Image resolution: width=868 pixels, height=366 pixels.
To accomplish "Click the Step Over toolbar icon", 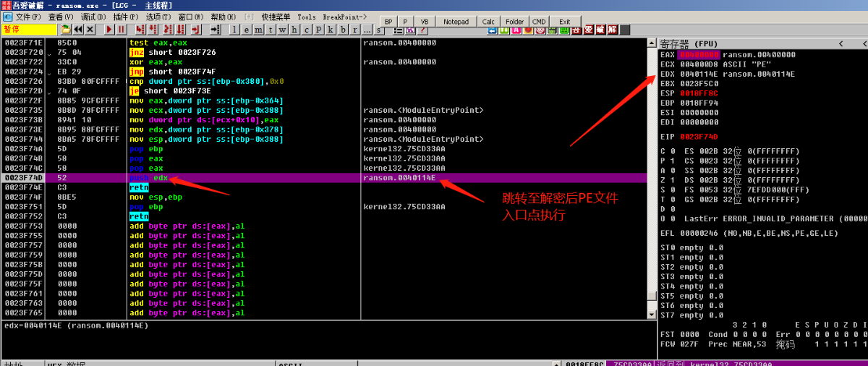I will point(153,30).
